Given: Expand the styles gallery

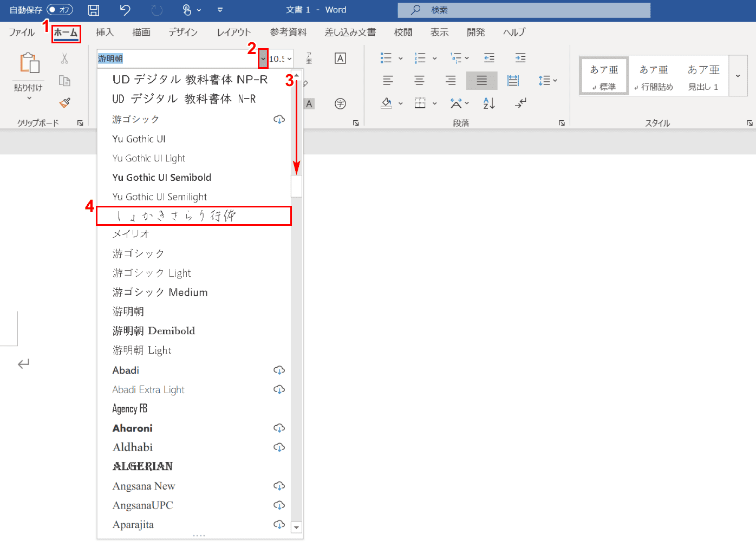Looking at the screenshot, I should tap(738, 76).
